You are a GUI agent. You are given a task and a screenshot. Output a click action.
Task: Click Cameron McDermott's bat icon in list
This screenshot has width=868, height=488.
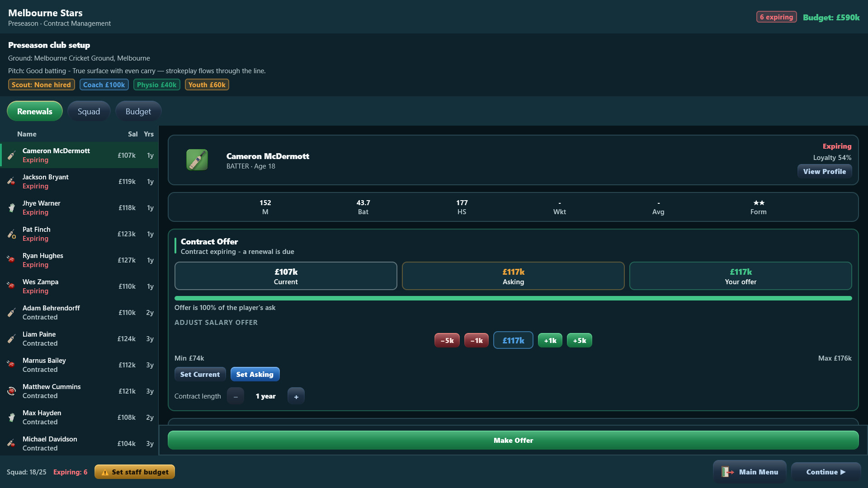coord(12,155)
